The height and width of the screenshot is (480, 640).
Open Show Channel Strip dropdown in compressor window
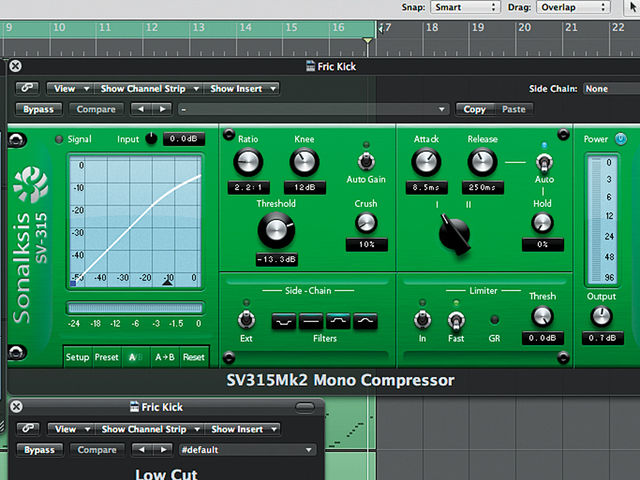point(149,88)
